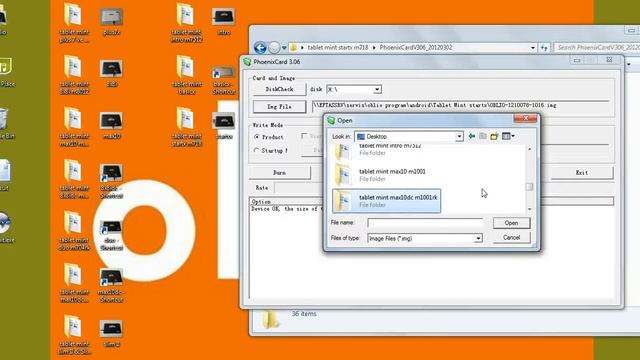The width and height of the screenshot is (640, 360).
Task: Click the Explorer search box
Action: pos(597,48)
